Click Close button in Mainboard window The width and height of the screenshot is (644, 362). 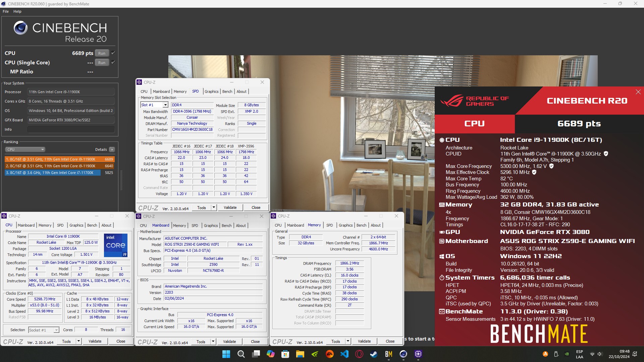point(255,342)
